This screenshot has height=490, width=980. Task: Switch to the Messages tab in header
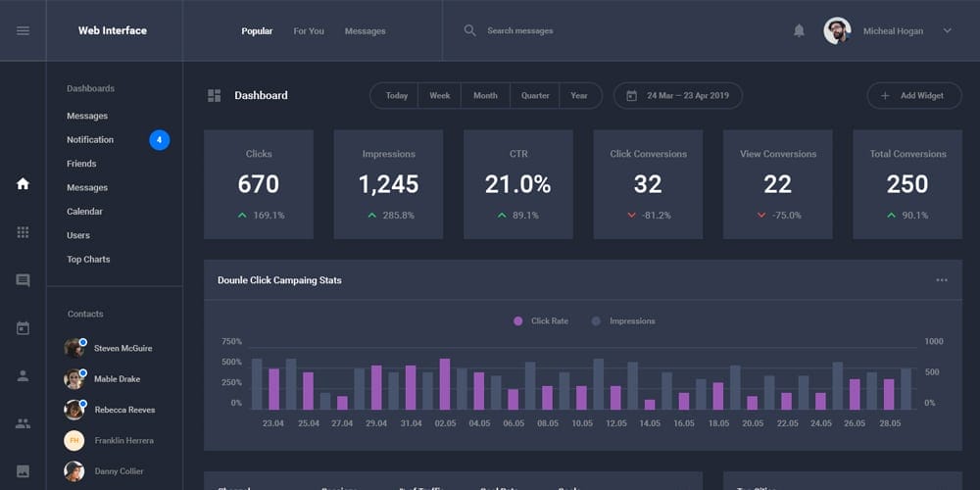(365, 30)
